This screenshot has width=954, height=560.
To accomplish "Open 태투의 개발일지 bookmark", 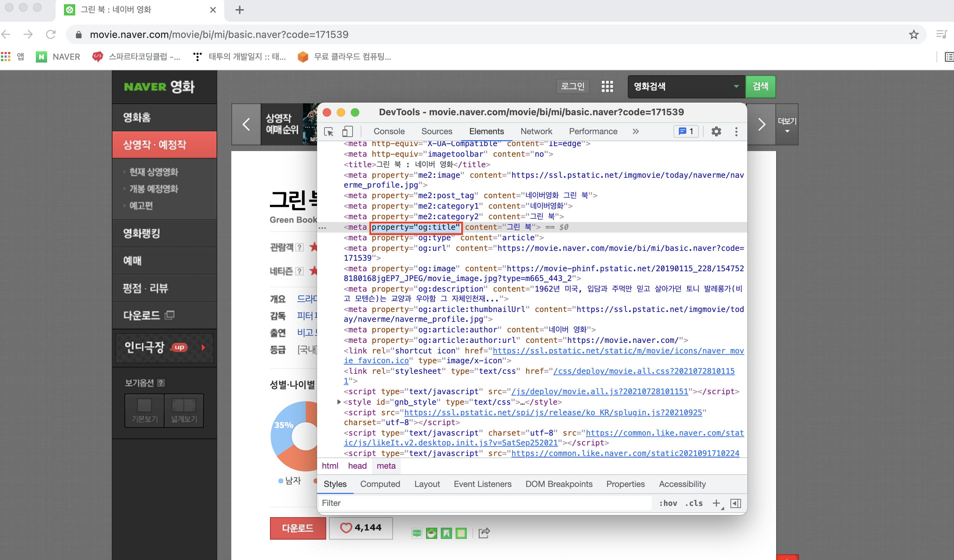I will tap(239, 57).
